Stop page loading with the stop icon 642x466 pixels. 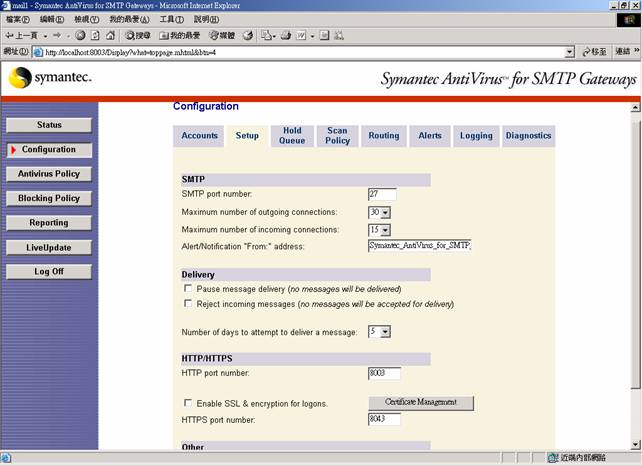pos(80,36)
